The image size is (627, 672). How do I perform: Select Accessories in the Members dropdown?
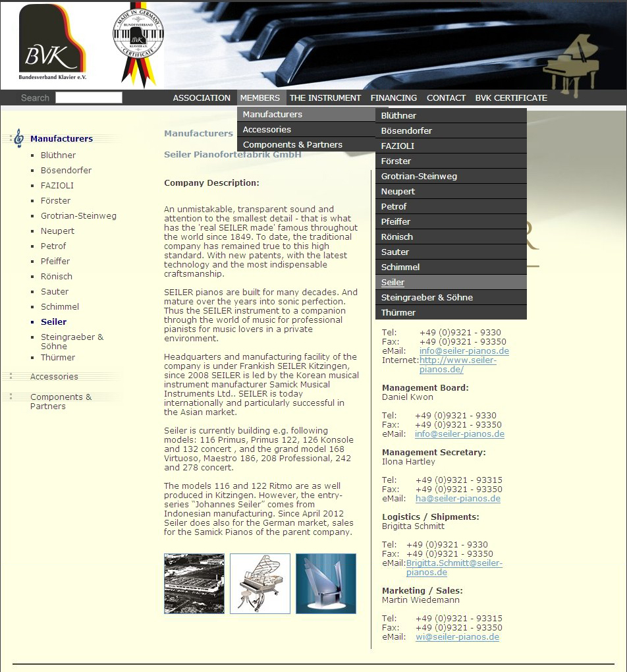tap(267, 130)
